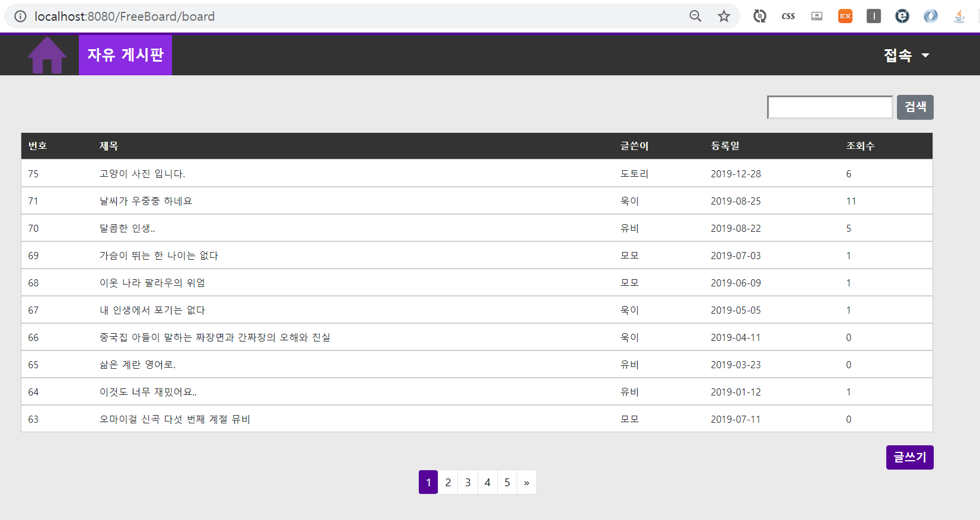Go to page 5
980x520 pixels.
tap(507, 482)
